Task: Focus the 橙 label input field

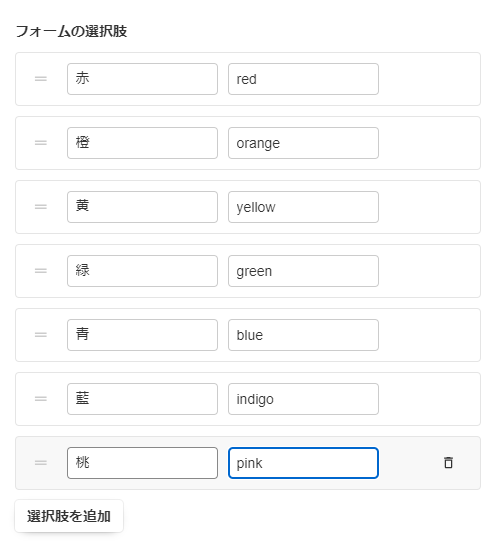Action: (x=143, y=143)
